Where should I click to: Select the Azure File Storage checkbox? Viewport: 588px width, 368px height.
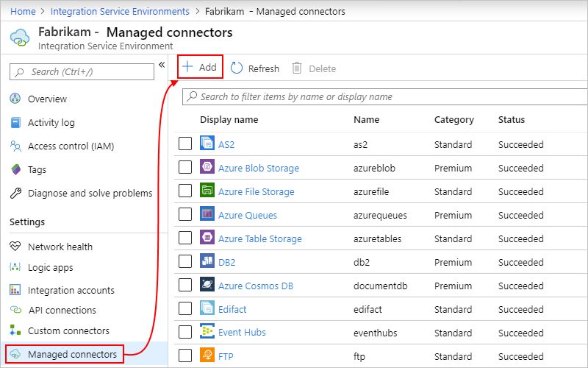pos(185,191)
